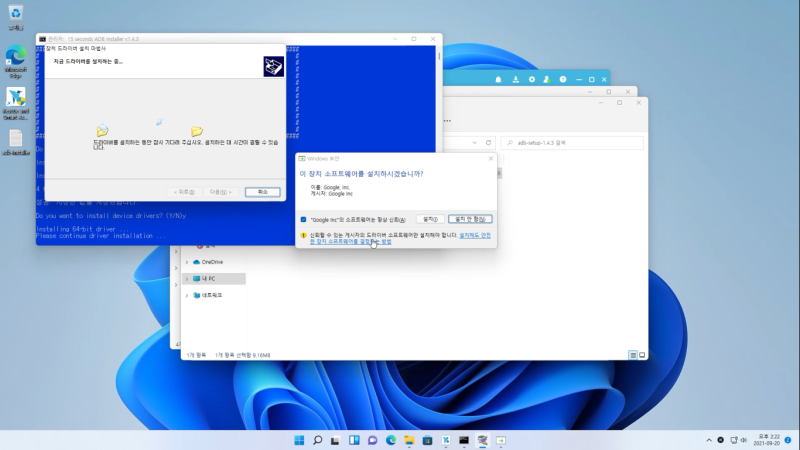Viewport: 800px width, 450px height.
Task: Click the adb-setup-1.4.3 search field
Action: click(572, 143)
